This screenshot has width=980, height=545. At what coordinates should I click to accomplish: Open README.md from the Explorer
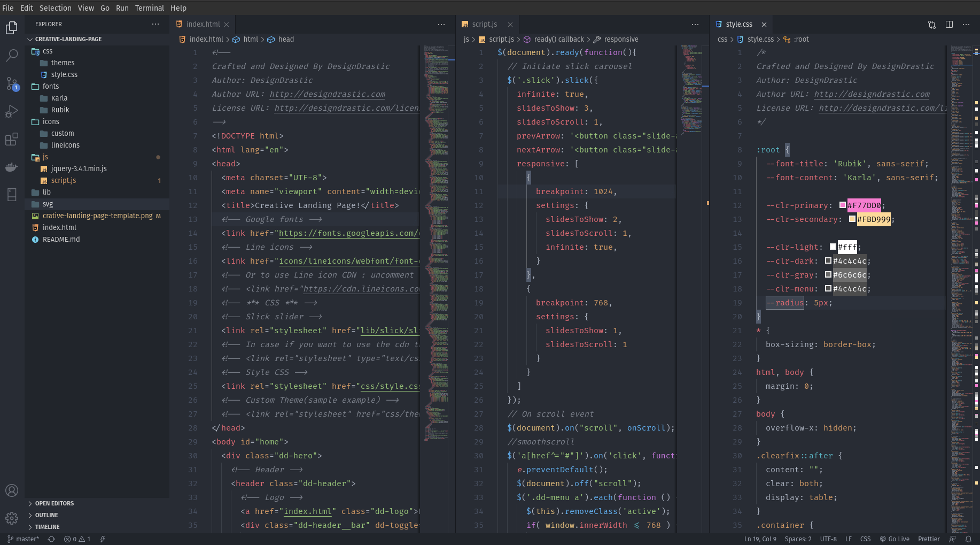tap(60, 239)
